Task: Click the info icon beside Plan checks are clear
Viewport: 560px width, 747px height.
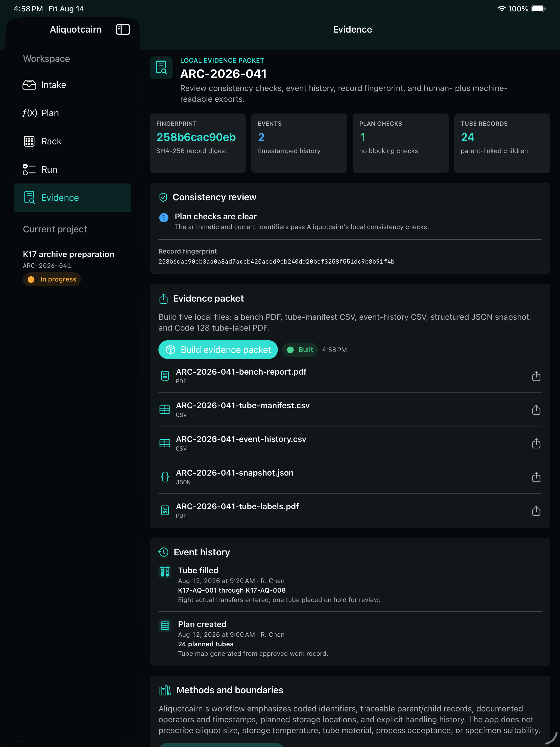Action: coord(164,218)
